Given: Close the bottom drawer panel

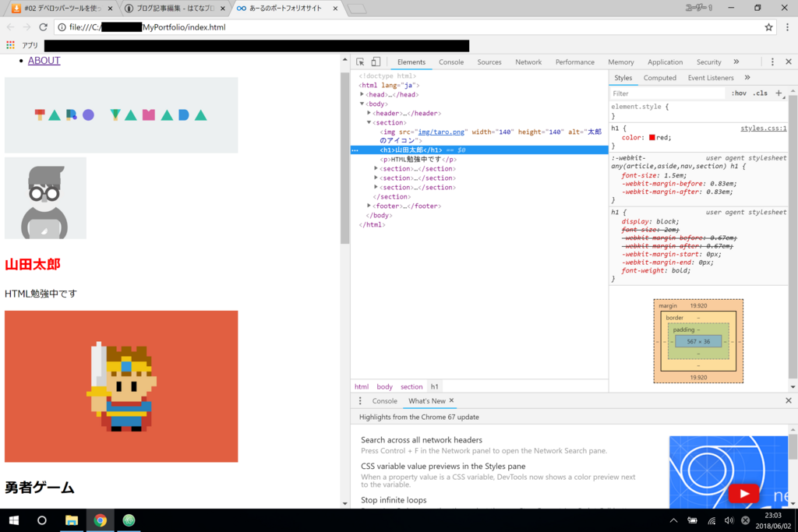Looking at the screenshot, I should pos(789,401).
